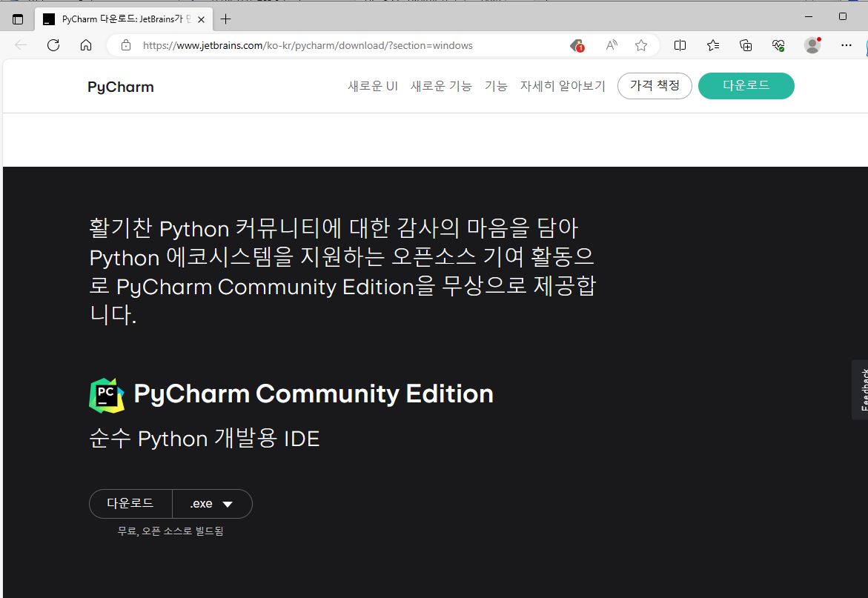Open the Favorites list

(713, 45)
